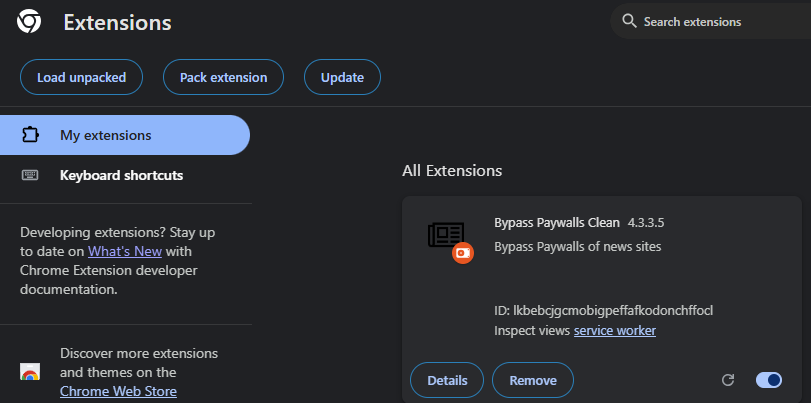Click the Bypass Paywalls Clean name
The image size is (811, 403).
pyautogui.click(x=557, y=222)
